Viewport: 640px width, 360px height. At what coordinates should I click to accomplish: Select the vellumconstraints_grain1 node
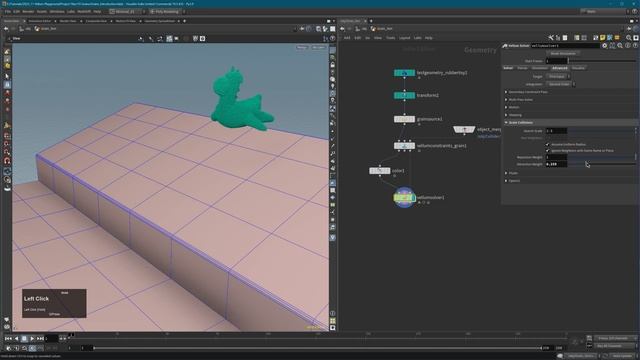404,146
